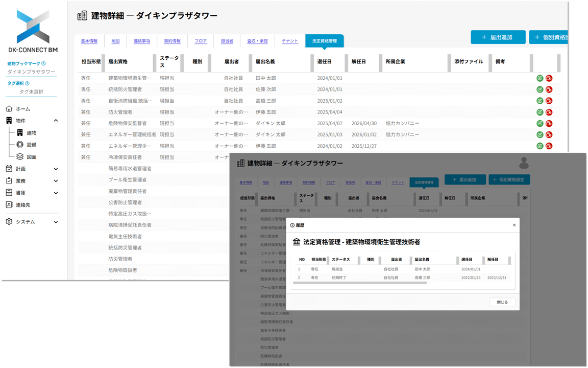The image size is (588, 368).
Task: Open the ホーム icon in the sidebar
Action: pyautogui.click(x=9, y=109)
